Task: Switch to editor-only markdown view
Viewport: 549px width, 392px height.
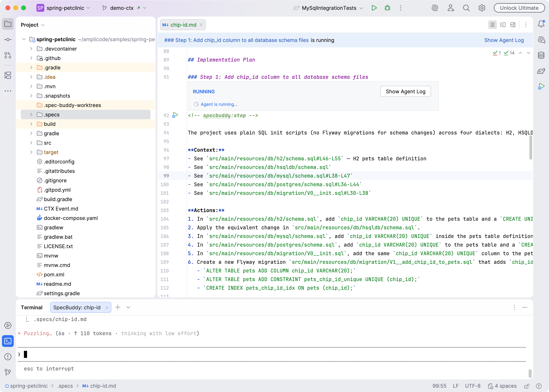Action: click(x=492, y=25)
